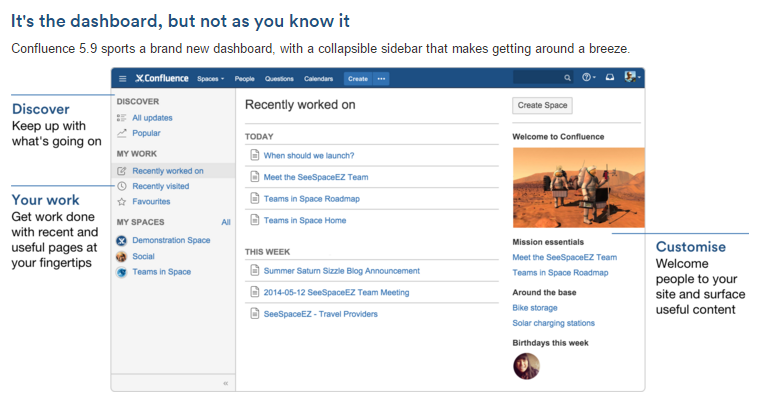Open Teams in Space Roadmap under Mission essentials

[560, 273]
